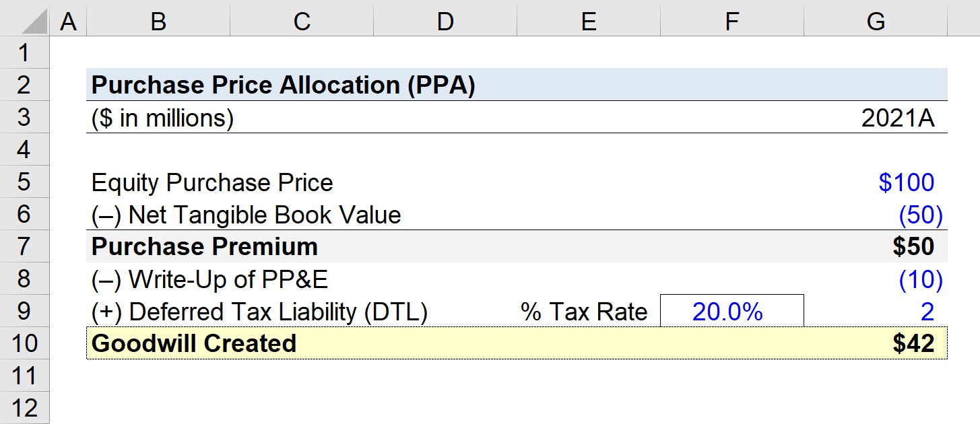Click the 20.0% tax rate input cell
The image size is (980, 424).
731,311
